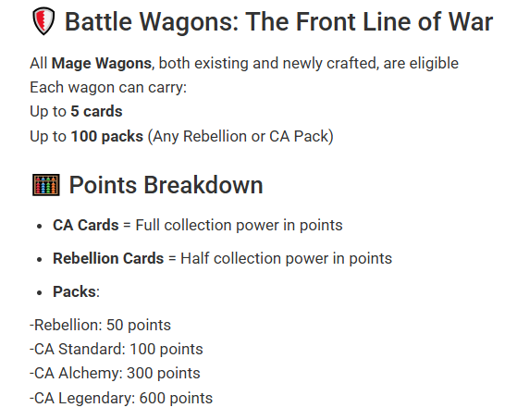Viewport: 517px width, 420px height.
Task: Click the 'Rebellion: 50 points' line
Action: 100,325
